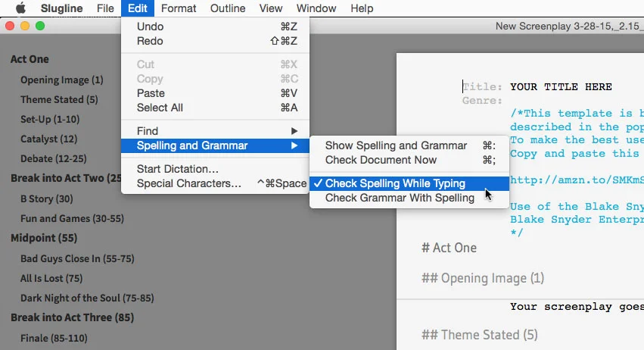This screenshot has height=350, width=644.
Task: Choose Undo from the Edit menu
Action: pyautogui.click(x=215, y=27)
